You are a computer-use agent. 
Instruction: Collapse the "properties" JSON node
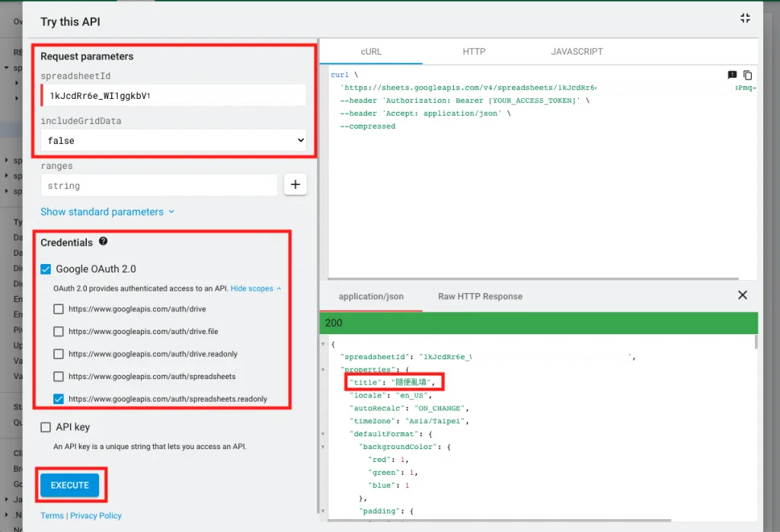323,370
